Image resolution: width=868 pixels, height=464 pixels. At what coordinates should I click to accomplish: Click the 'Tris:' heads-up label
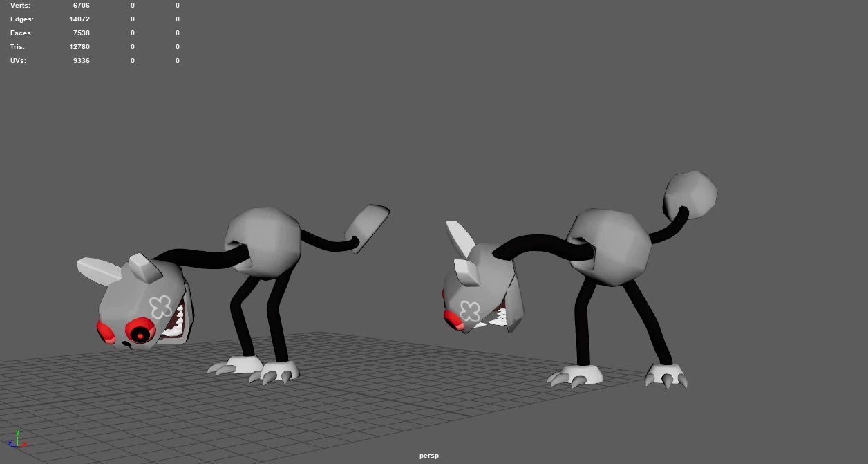(17, 47)
